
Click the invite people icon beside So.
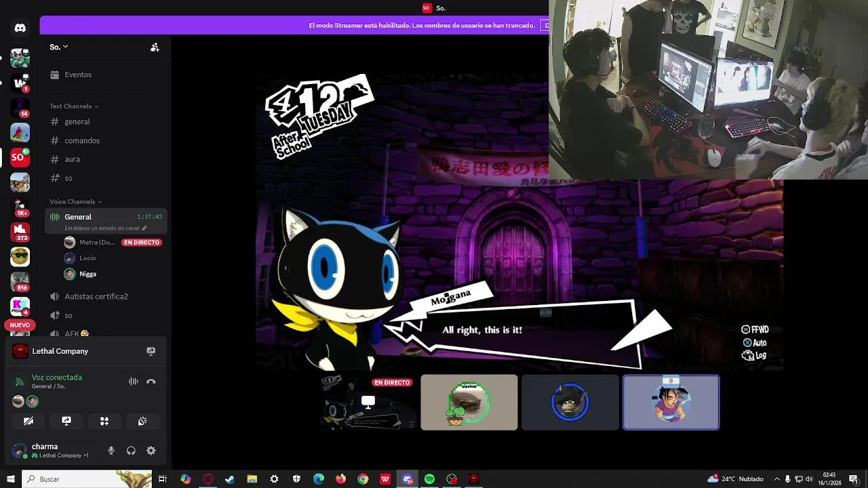coord(155,47)
